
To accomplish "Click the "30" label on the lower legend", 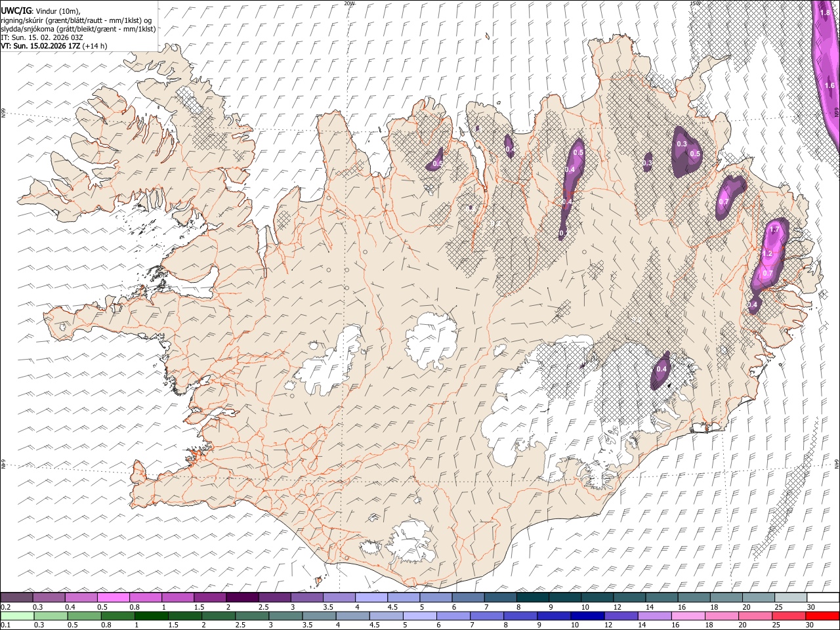I will pyautogui.click(x=810, y=625).
